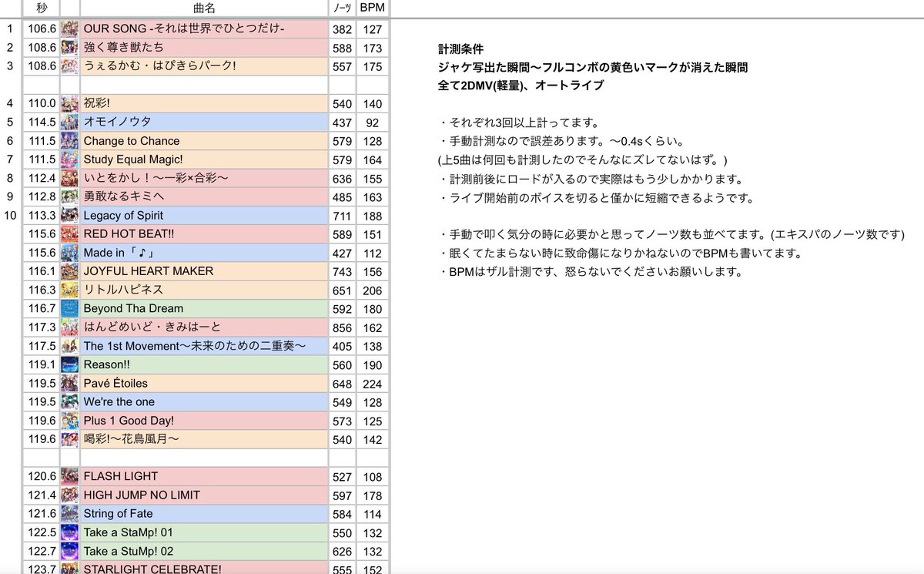Viewport: 924px width, 574px height.
Task: Select the notes count 382
Action: tap(343, 29)
